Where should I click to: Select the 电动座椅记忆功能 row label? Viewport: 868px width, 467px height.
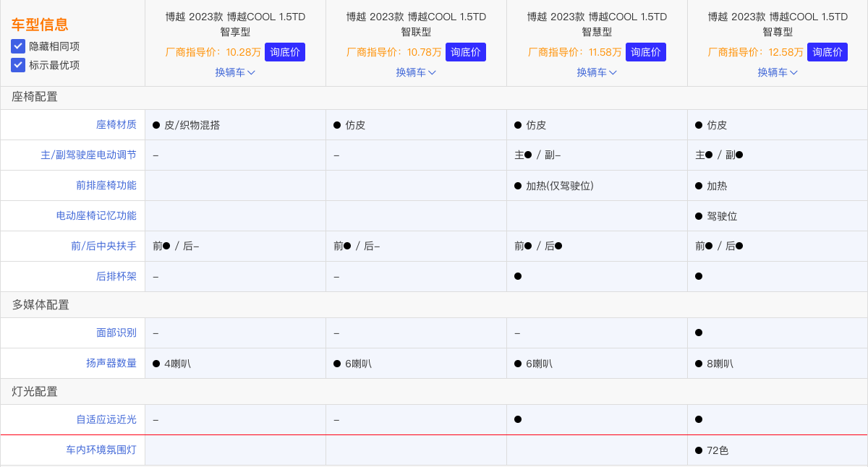coord(96,215)
